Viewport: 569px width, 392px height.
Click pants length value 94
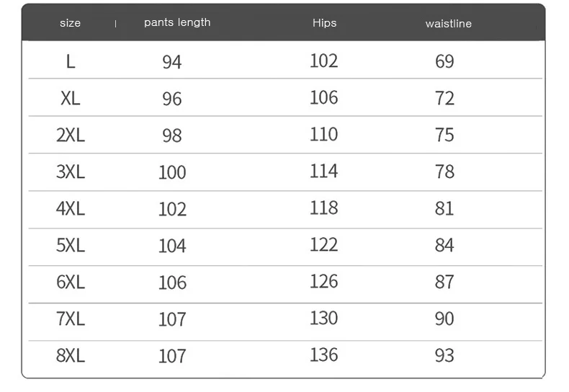coord(172,62)
